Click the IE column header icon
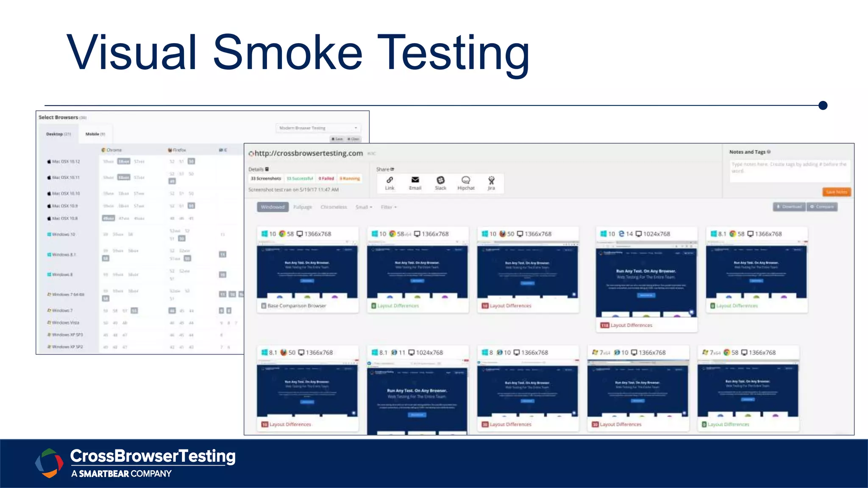This screenshot has width=868, height=488. coord(221,150)
